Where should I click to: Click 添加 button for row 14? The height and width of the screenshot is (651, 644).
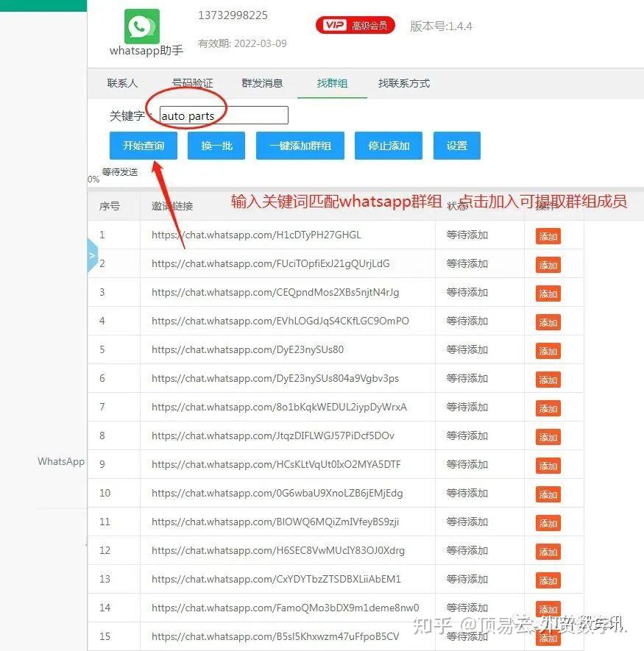548,608
